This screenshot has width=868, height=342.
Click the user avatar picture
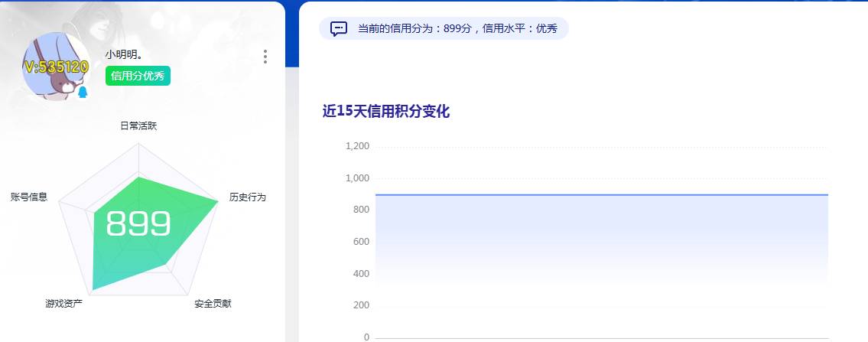[x=55, y=67]
